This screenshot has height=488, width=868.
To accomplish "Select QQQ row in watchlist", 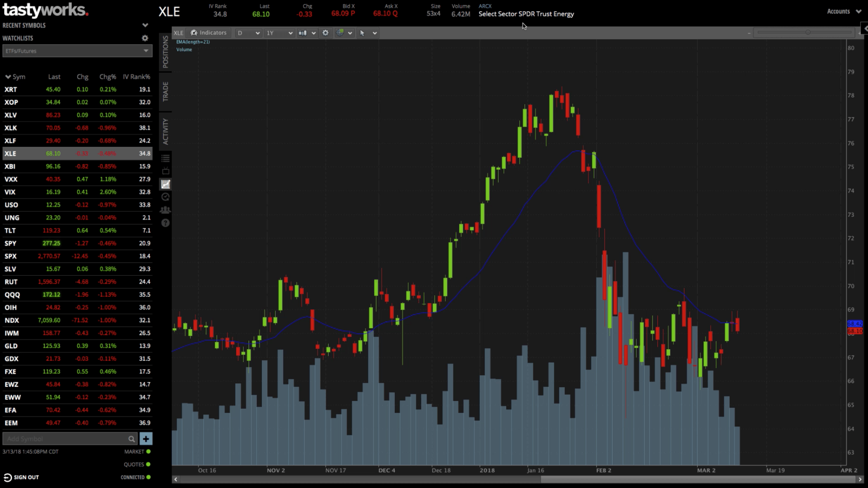I will 77,294.
